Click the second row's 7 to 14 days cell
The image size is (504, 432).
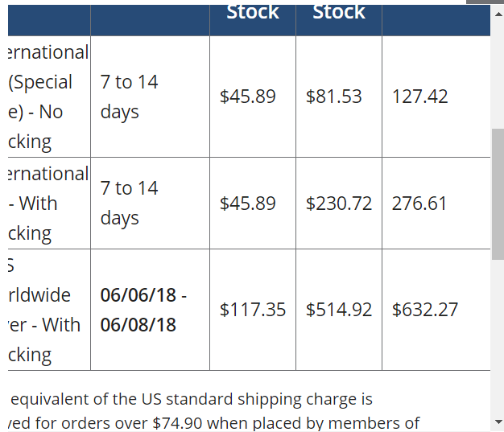coord(150,204)
